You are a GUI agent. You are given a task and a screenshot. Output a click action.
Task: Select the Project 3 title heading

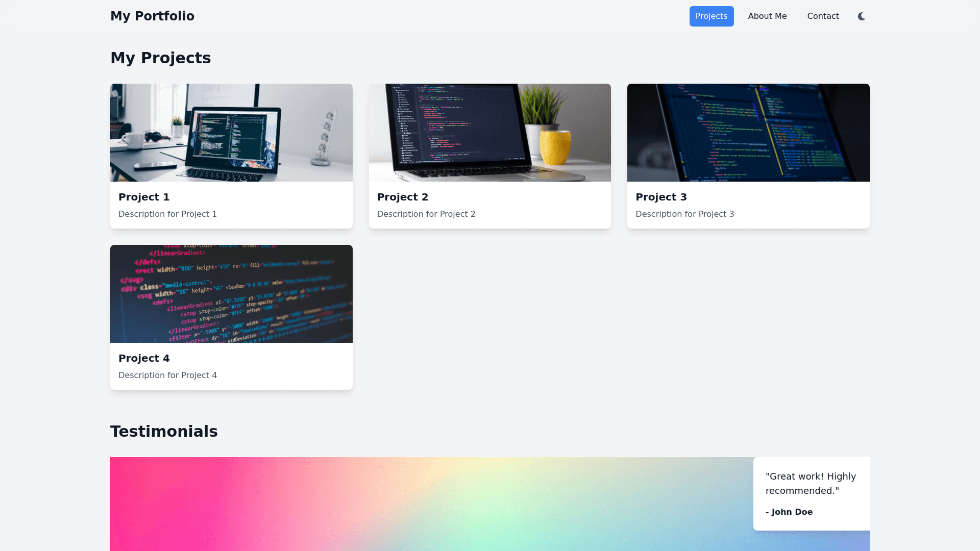click(x=661, y=197)
